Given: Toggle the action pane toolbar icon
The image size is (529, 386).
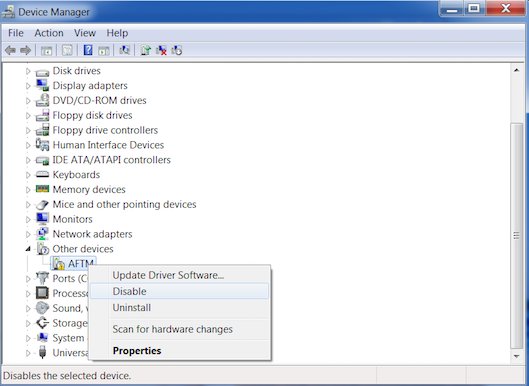Looking at the screenshot, I should (x=104, y=51).
